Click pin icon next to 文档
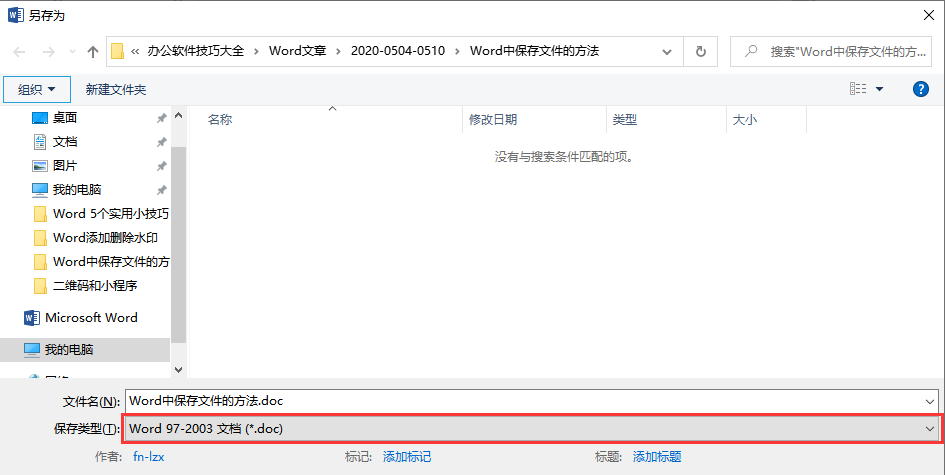The width and height of the screenshot is (946, 475). click(x=161, y=142)
